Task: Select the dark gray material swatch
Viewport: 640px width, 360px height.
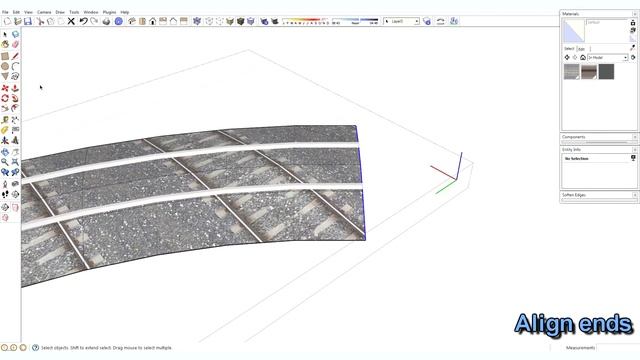Action: 606,72
